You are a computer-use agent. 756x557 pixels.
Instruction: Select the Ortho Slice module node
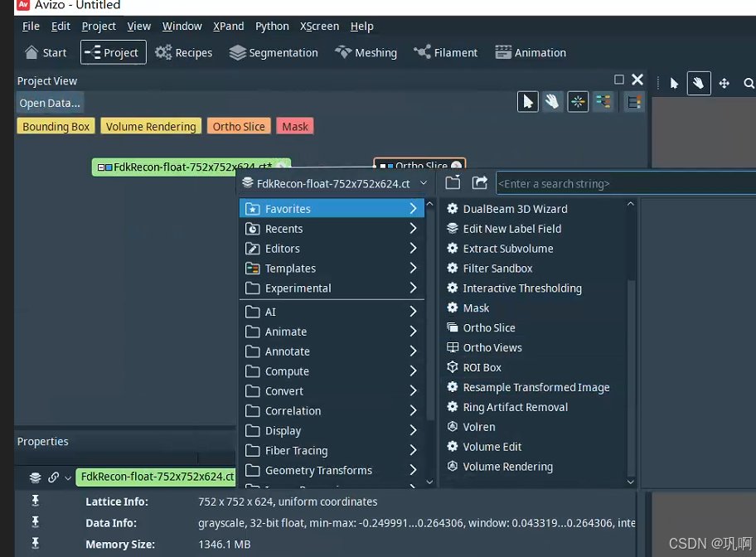coord(420,163)
